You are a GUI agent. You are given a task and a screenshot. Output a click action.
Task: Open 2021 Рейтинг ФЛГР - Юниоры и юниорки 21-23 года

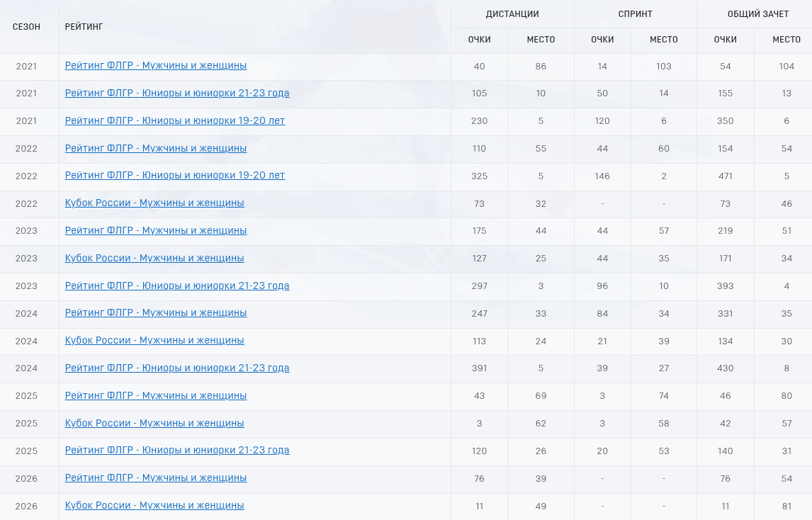(x=177, y=93)
